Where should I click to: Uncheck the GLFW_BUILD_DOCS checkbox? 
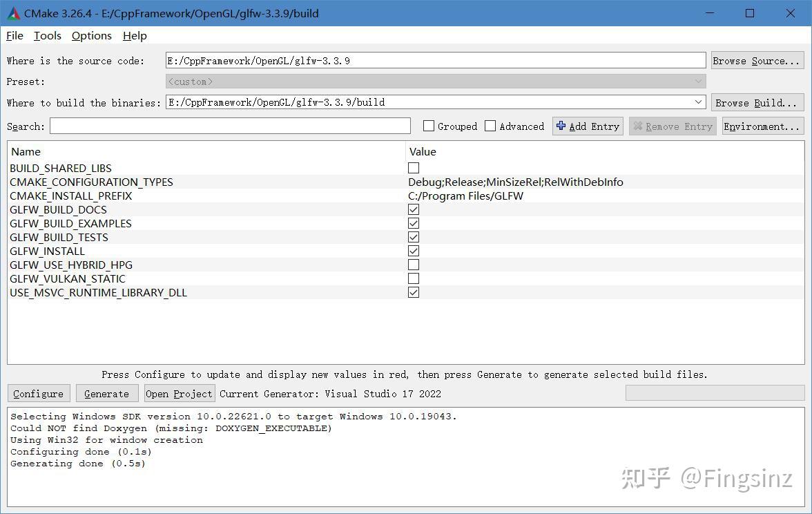(x=413, y=209)
